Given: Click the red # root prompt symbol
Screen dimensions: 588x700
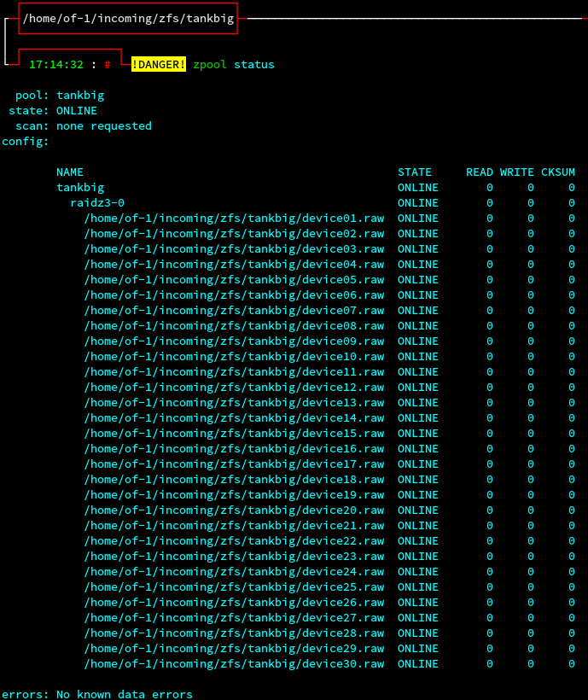Looking at the screenshot, I should (108, 65).
